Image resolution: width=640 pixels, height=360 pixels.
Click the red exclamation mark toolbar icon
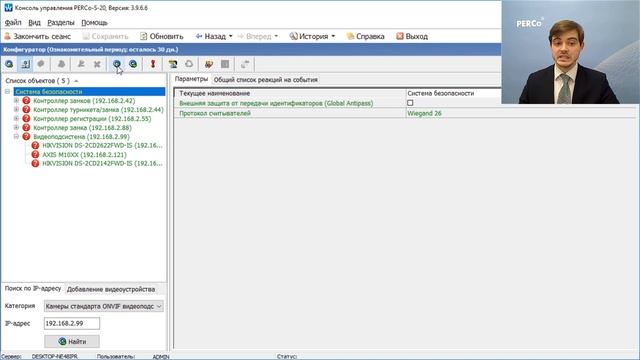153,64
